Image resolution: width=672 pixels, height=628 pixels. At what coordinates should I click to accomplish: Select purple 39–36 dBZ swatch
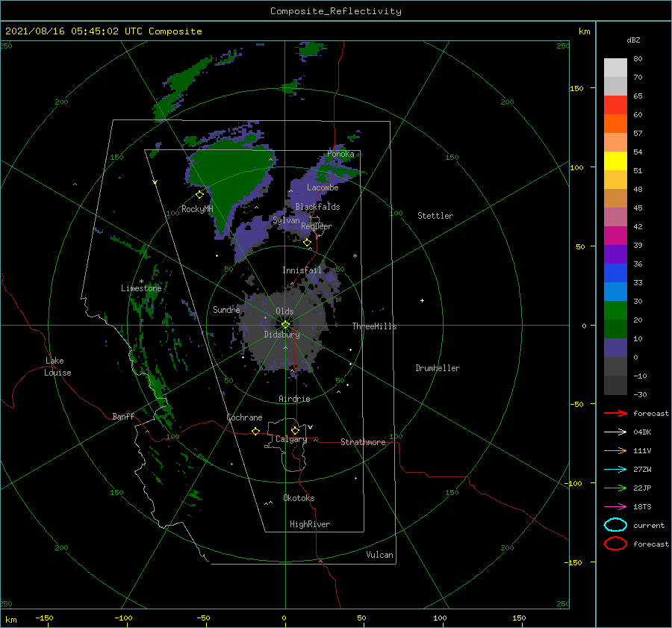tap(615, 254)
